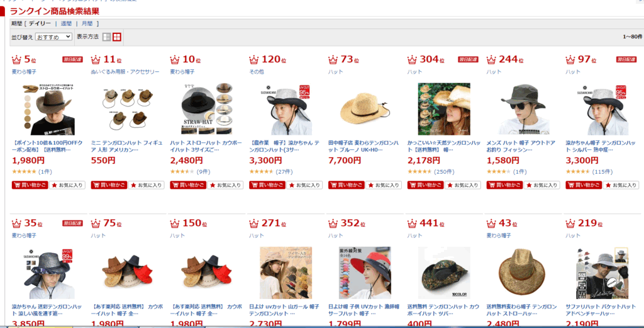
Task: Switch to list display view icon
Action: (x=106, y=37)
